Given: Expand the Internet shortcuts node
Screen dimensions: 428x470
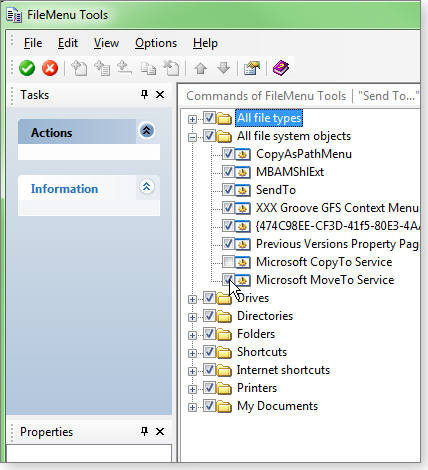Looking at the screenshot, I should (192, 371).
